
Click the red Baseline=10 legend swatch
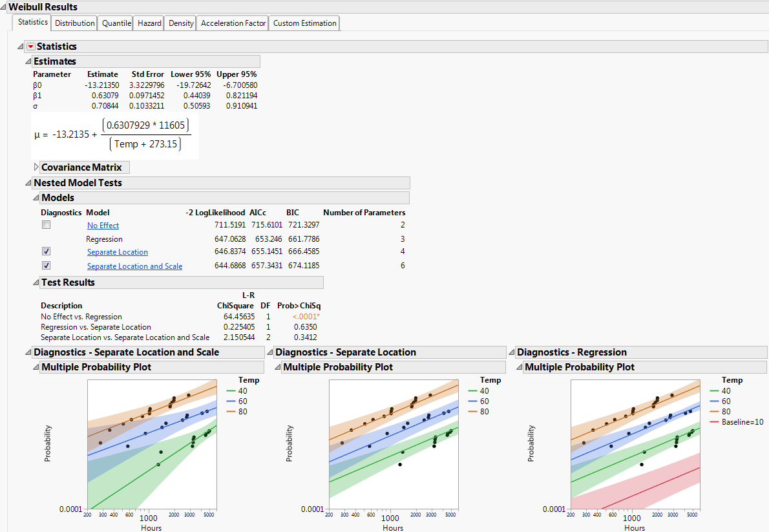click(x=715, y=422)
